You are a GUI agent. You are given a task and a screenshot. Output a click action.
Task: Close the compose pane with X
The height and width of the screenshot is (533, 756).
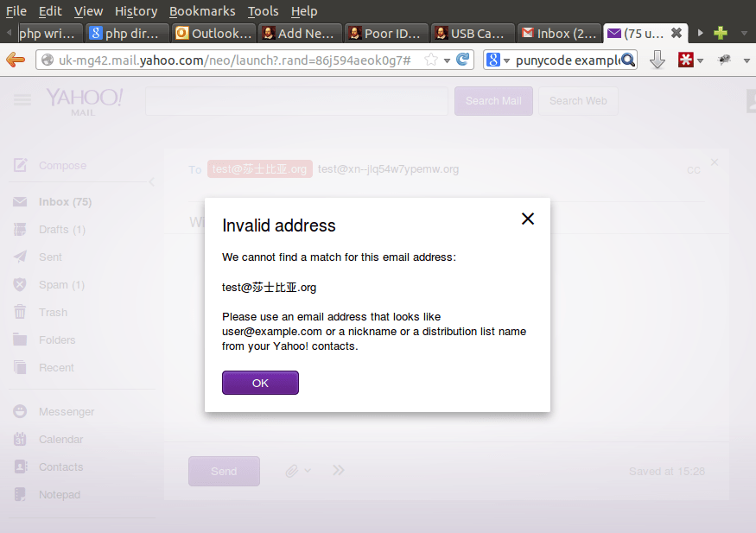(x=715, y=162)
